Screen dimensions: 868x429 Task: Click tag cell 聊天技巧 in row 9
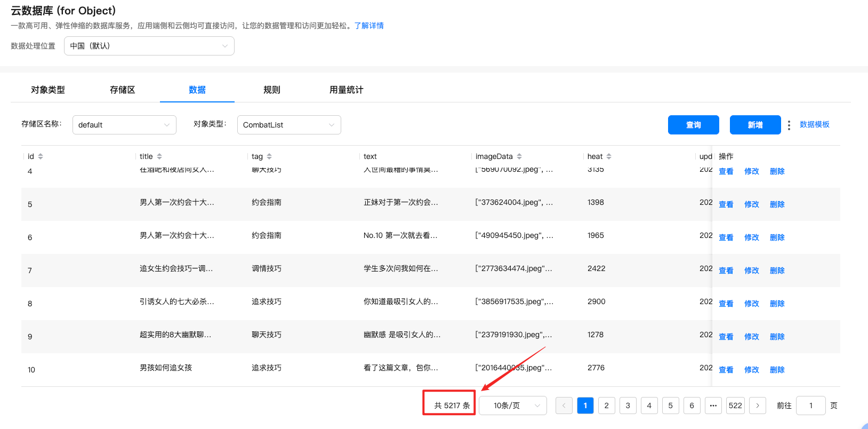(x=267, y=335)
